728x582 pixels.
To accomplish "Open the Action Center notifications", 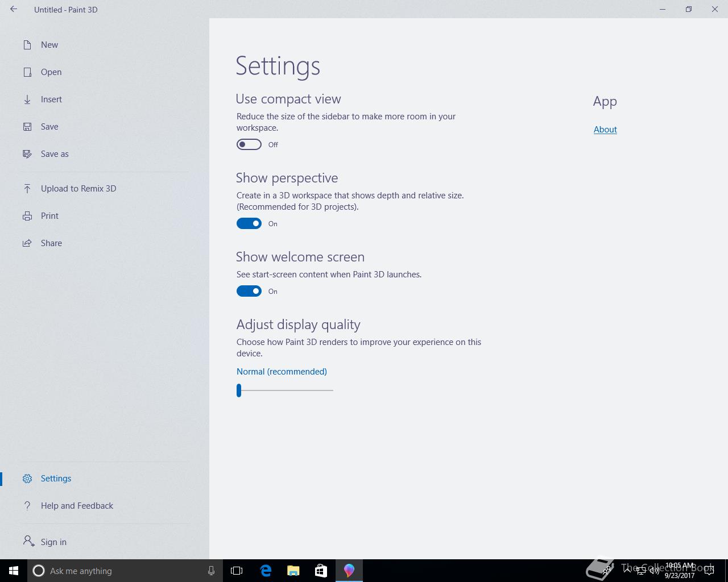I will click(709, 571).
